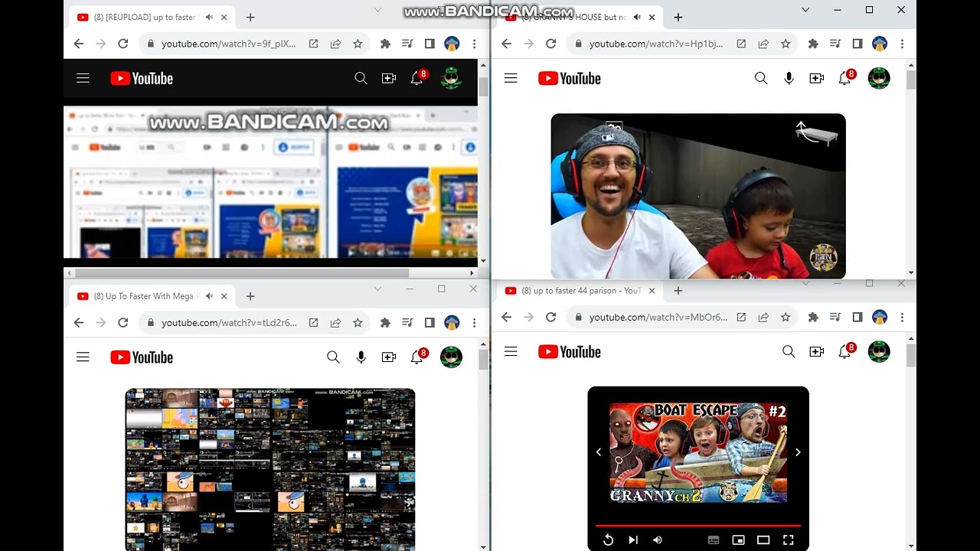Close the up to faster 44 parison tab
Viewport: 980px width, 551px height.
point(652,291)
